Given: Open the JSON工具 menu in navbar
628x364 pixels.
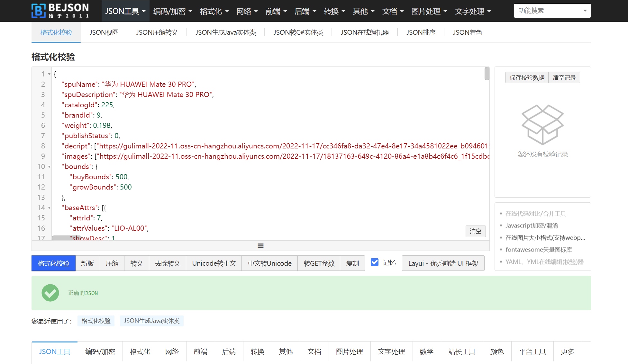Looking at the screenshot, I should 125,11.
